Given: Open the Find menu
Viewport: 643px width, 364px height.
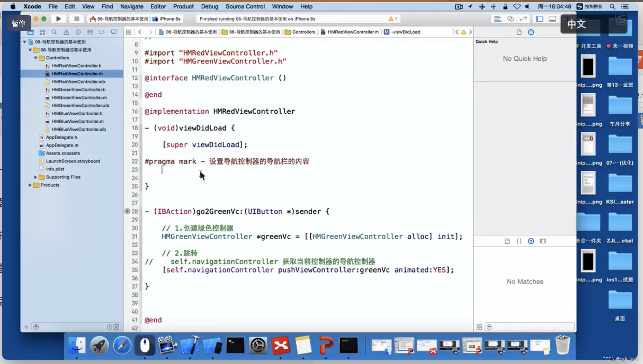Looking at the screenshot, I should [107, 6].
